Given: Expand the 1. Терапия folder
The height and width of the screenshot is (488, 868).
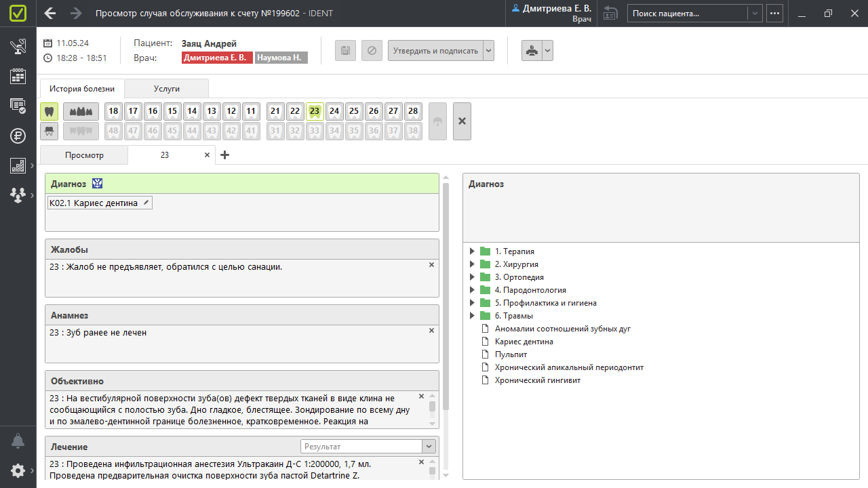Looking at the screenshot, I should point(472,251).
